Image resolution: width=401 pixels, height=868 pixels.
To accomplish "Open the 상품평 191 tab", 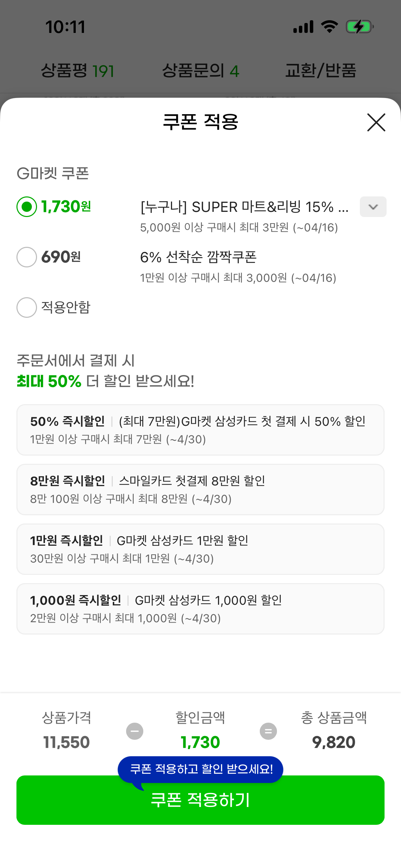I will (77, 71).
